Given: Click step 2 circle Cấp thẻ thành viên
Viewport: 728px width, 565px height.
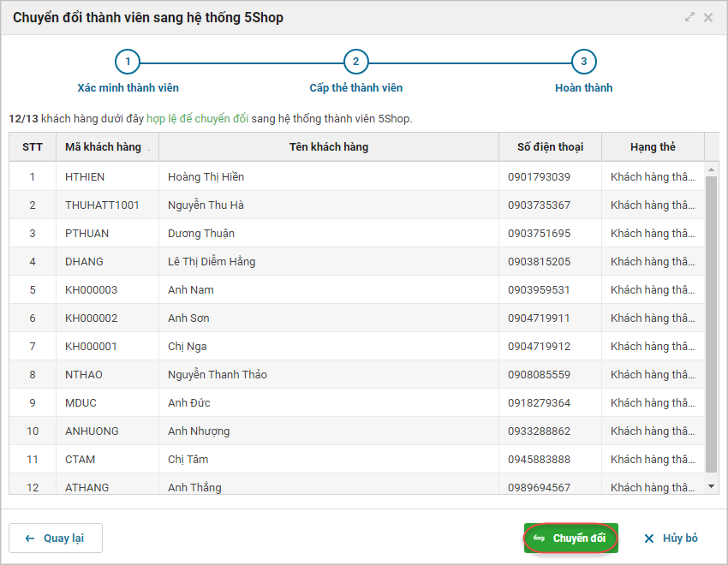Looking at the screenshot, I should pos(355,62).
